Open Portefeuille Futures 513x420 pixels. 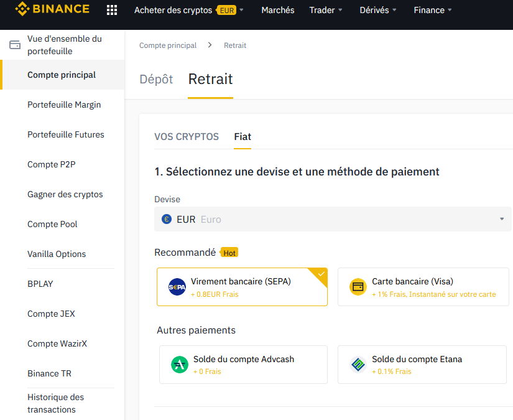[x=66, y=134]
